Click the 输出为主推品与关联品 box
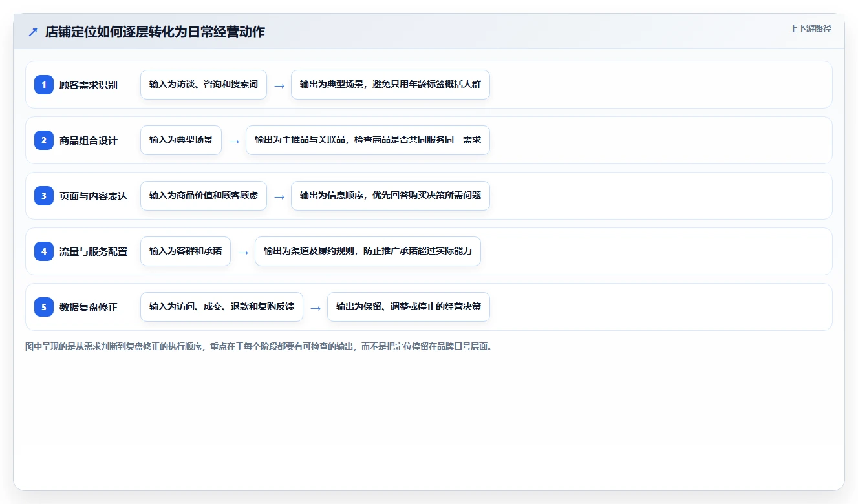 pos(368,140)
